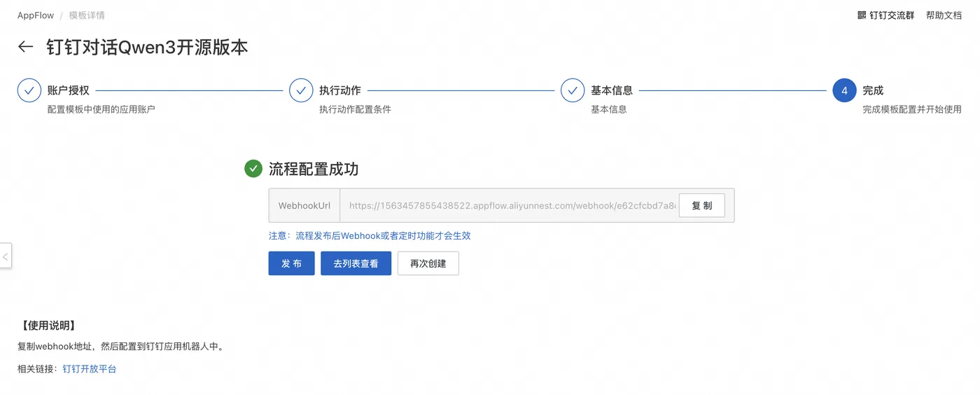Click the checkmark circle of 执行动作 step
The width and height of the screenshot is (980, 395).
[301, 90]
